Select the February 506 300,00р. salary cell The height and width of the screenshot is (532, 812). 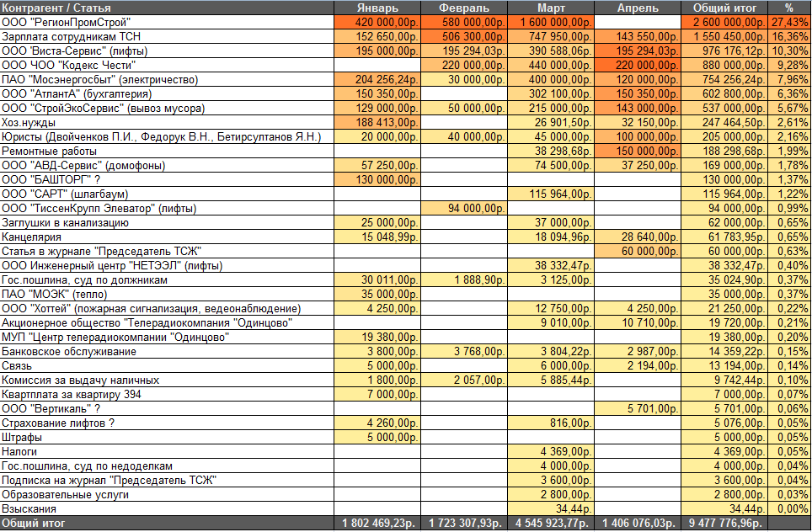pyautogui.click(x=464, y=37)
